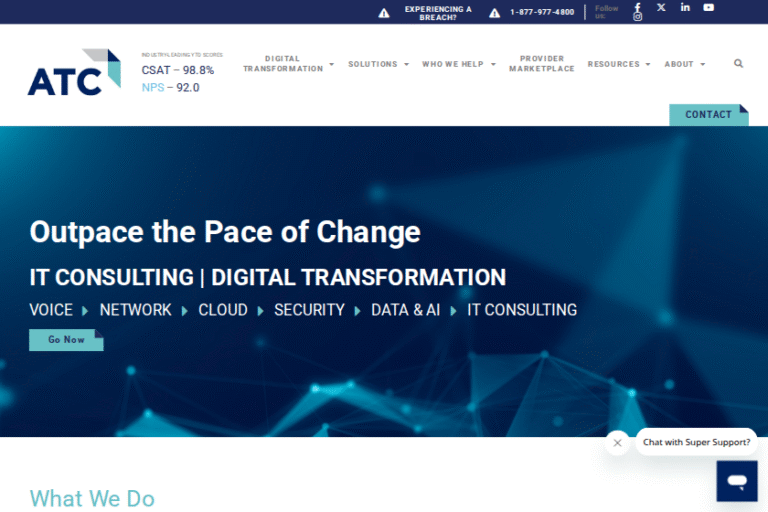This screenshot has width=768, height=512.
Task: Open the chat widget bubble icon
Action: pyautogui.click(x=737, y=481)
